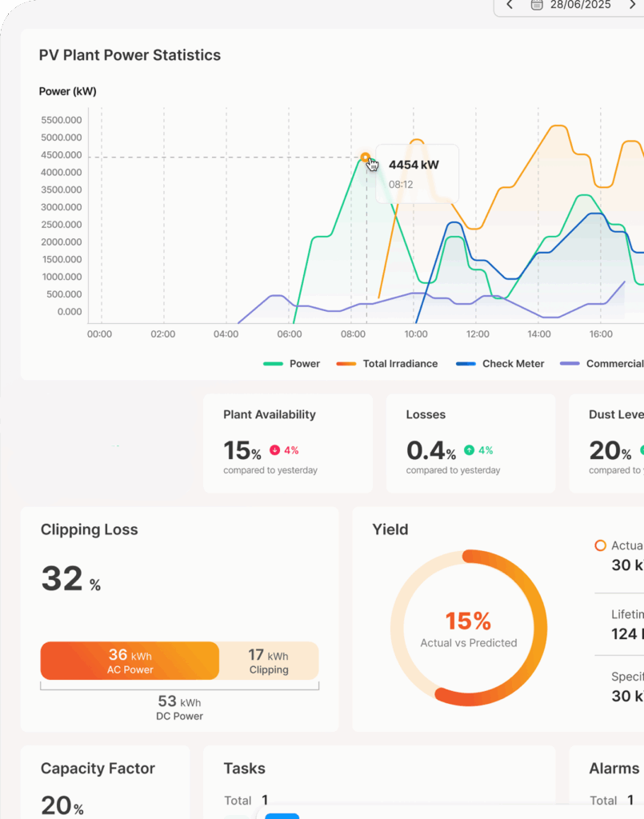Viewport: 644px width, 819px height.
Task: Click the orange data point marker at 08:12
Action: coord(365,158)
